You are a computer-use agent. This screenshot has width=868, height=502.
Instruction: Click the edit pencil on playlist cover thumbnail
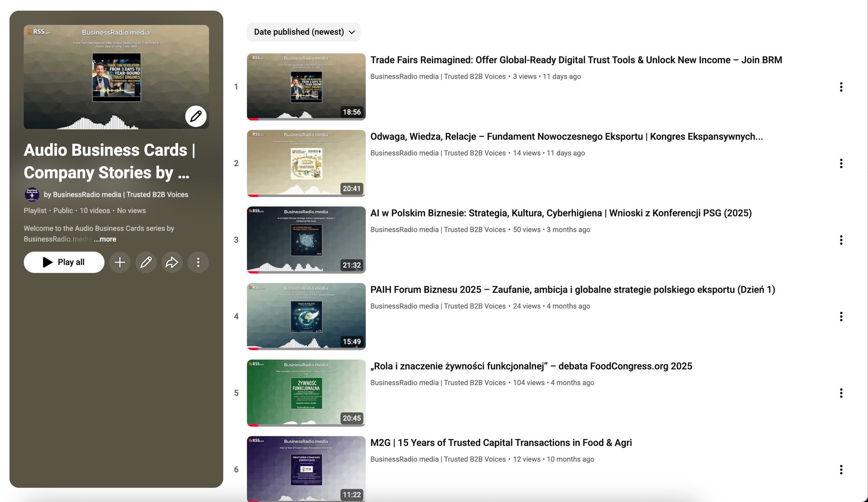point(196,117)
